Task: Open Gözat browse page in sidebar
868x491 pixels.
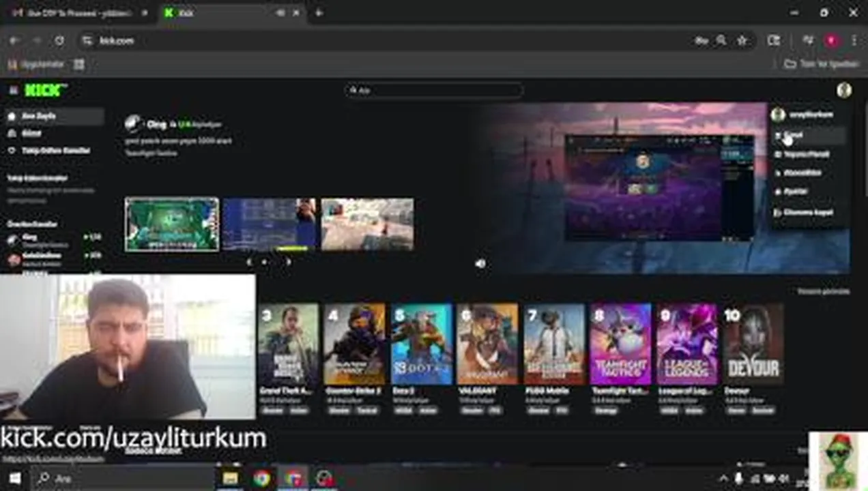Action: tap(55, 134)
